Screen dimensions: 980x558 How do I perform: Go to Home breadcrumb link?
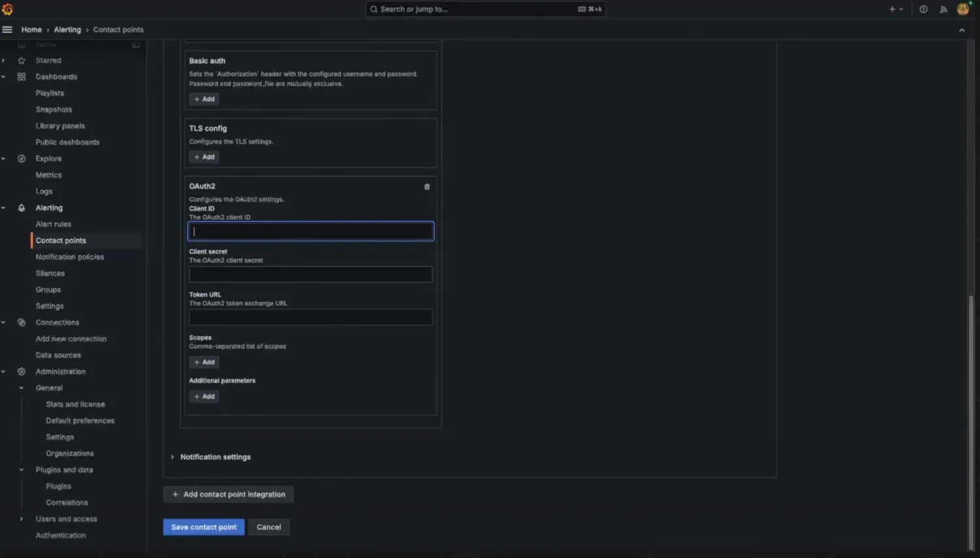coord(31,29)
